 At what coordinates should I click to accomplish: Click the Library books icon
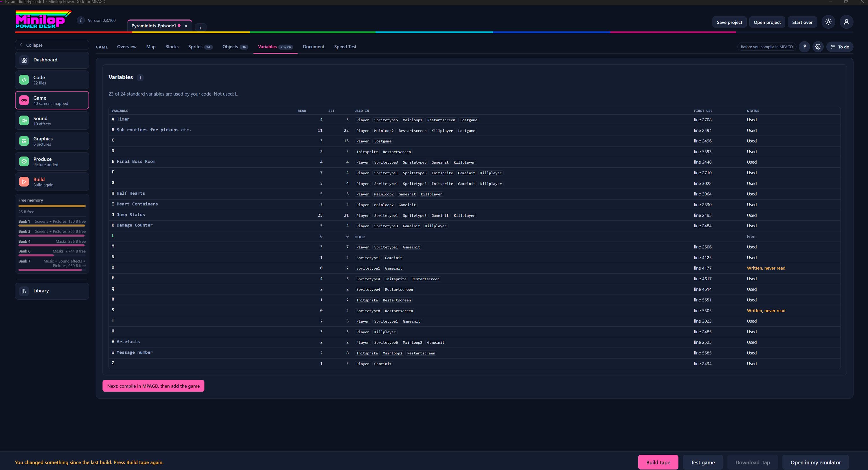coord(24,291)
